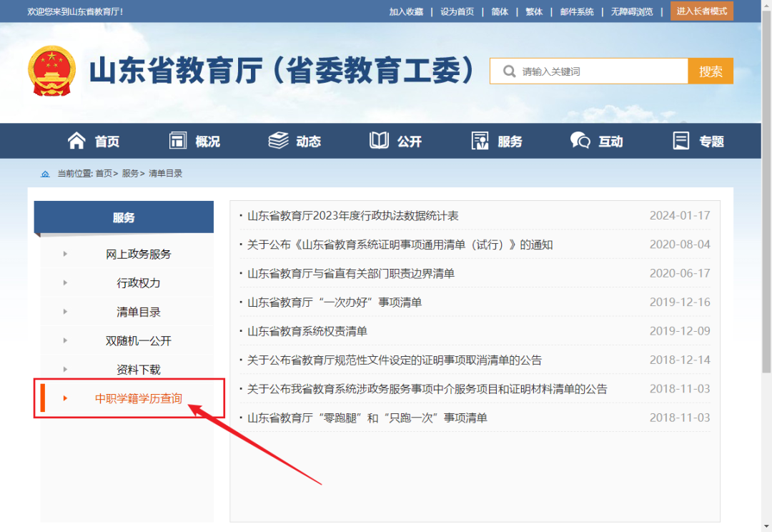
Task: Switch to 简体 Chinese
Action: 500,12
